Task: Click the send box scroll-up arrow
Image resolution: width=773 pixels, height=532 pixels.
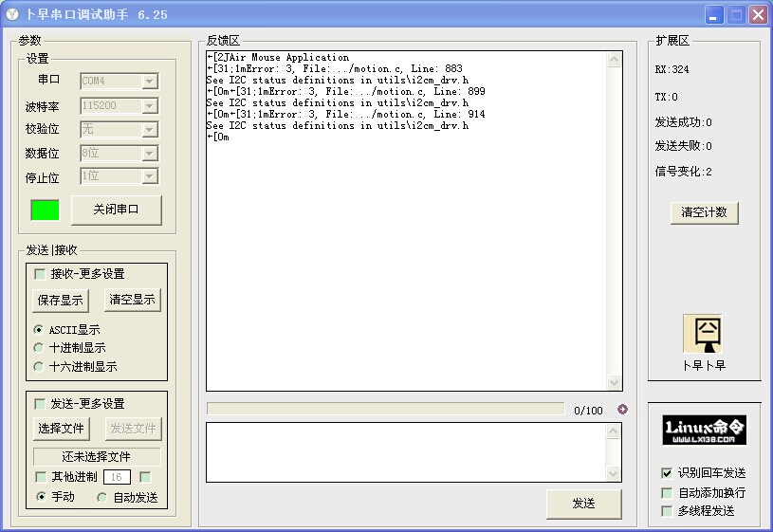Action: coord(614,431)
